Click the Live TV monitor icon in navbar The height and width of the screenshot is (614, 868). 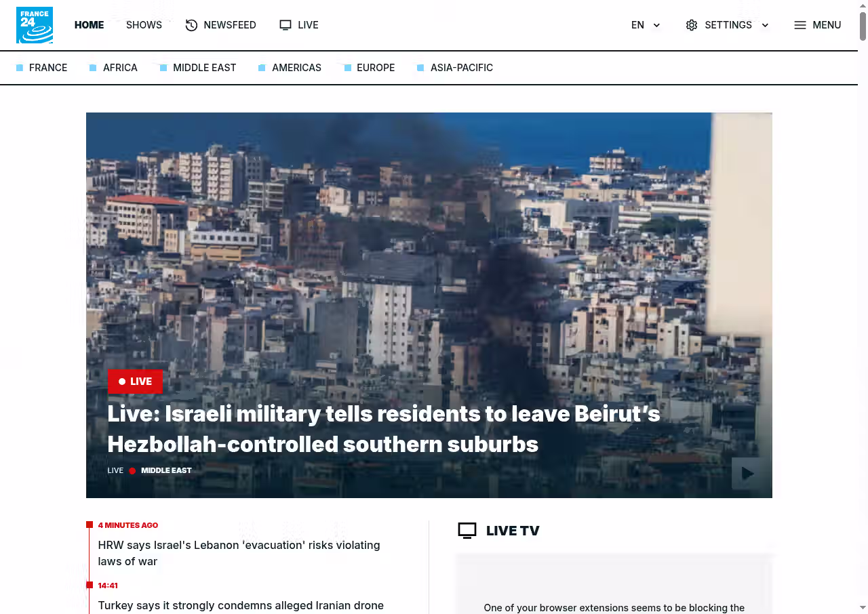pos(285,25)
